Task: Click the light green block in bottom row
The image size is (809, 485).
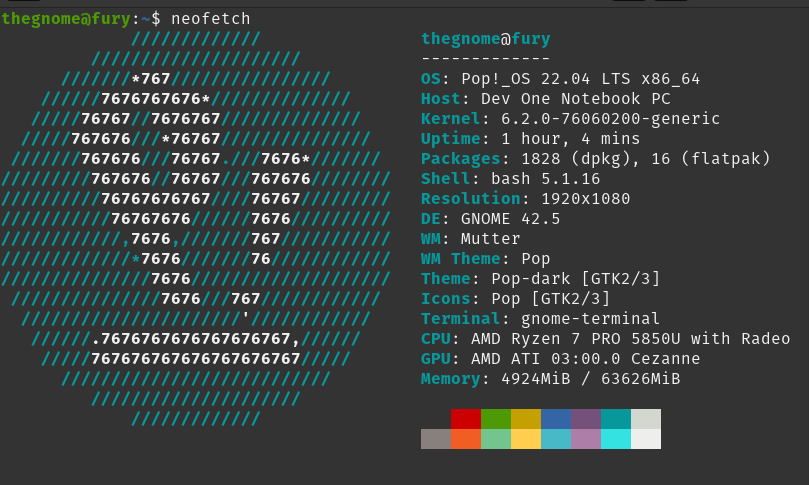Action: pos(496,439)
